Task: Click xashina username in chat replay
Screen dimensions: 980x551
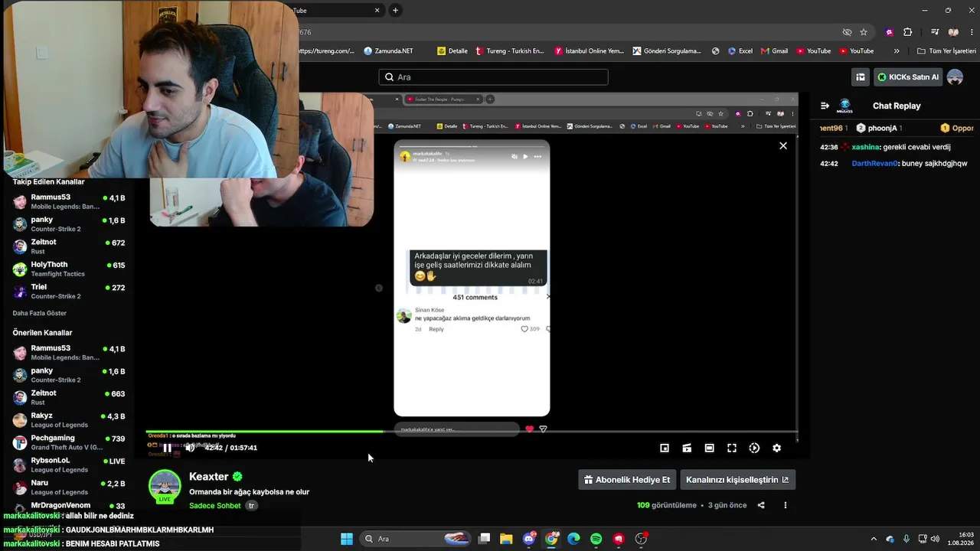Action: click(865, 147)
